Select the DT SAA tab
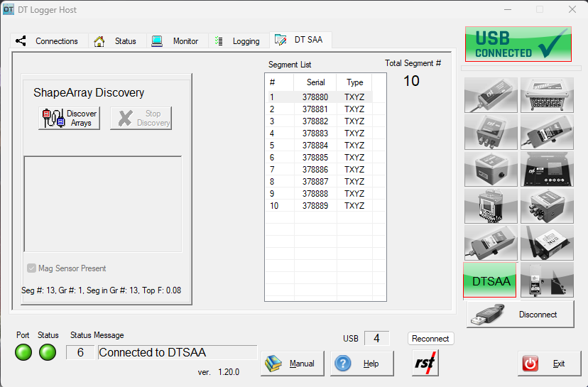Screen dimensions: 588x387 click(x=300, y=40)
